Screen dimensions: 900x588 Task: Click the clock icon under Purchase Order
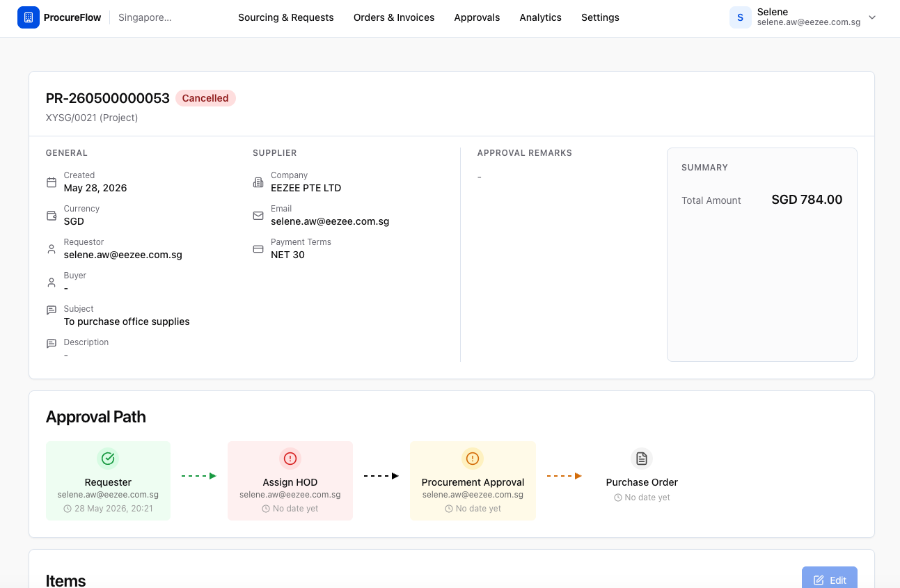point(618,498)
